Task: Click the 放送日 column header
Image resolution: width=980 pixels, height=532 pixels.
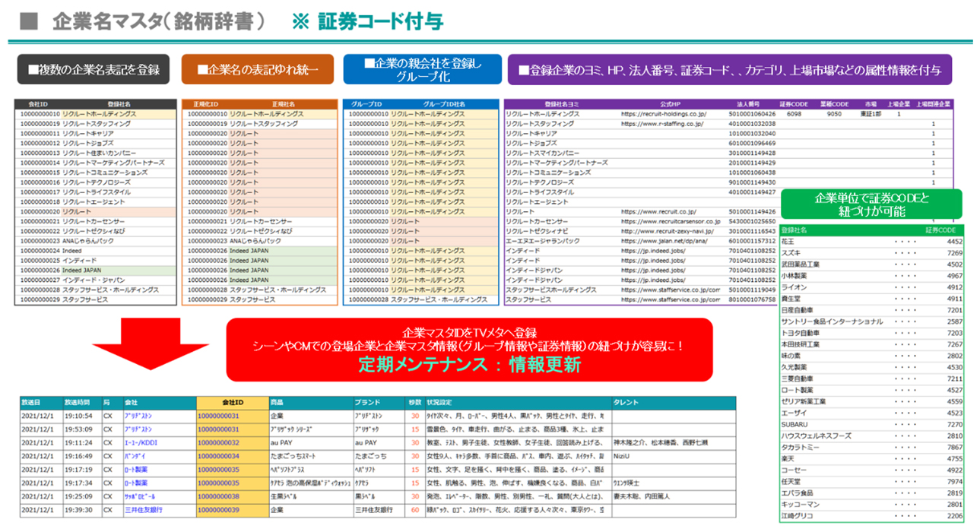Action: (31, 402)
